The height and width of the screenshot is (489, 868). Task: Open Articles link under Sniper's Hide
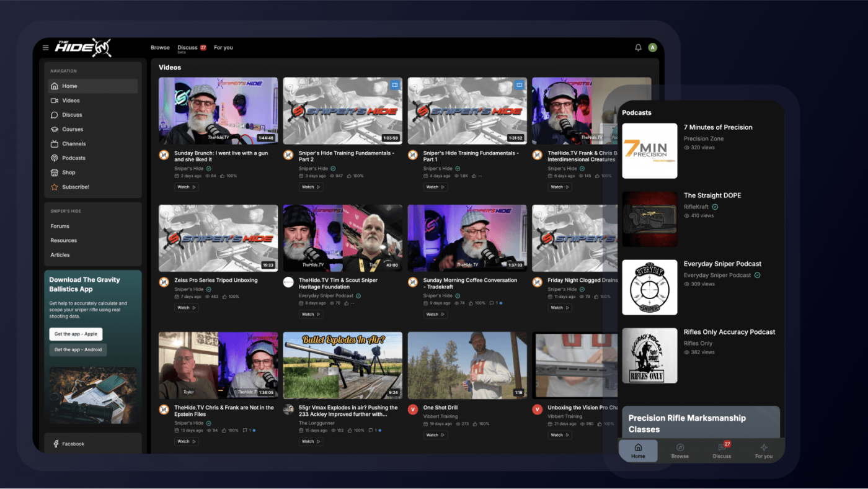[x=60, y=255]
